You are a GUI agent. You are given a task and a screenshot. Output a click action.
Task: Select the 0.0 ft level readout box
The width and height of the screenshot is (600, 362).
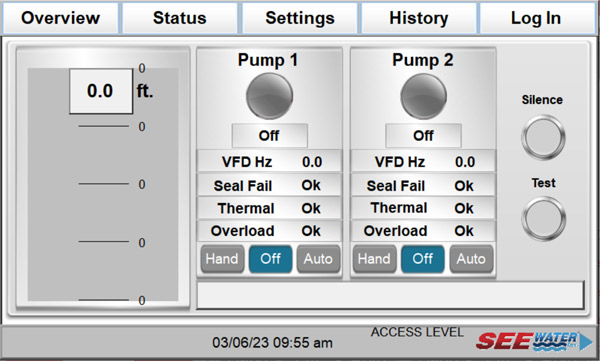pos(101,91)
